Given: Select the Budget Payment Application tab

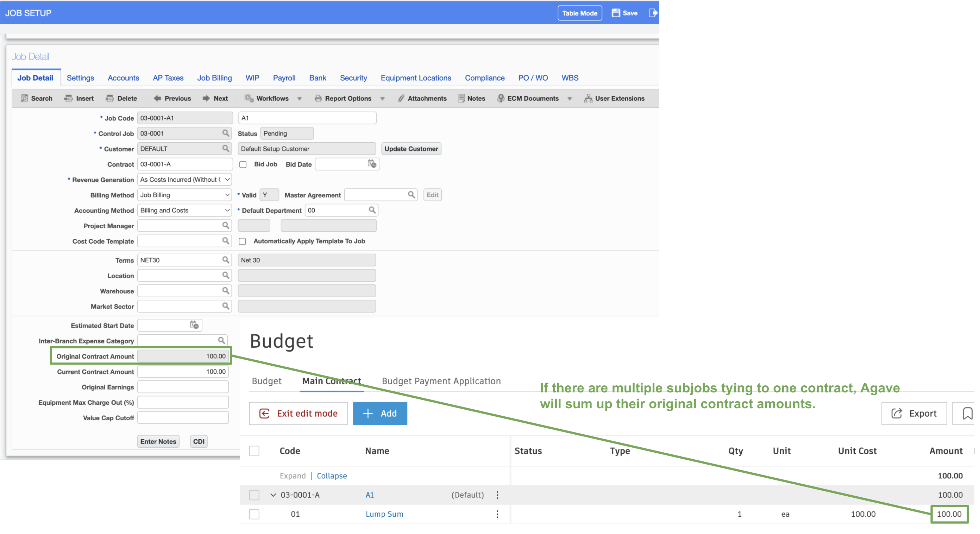Looking at the screenshot, I should click(441, 381).
